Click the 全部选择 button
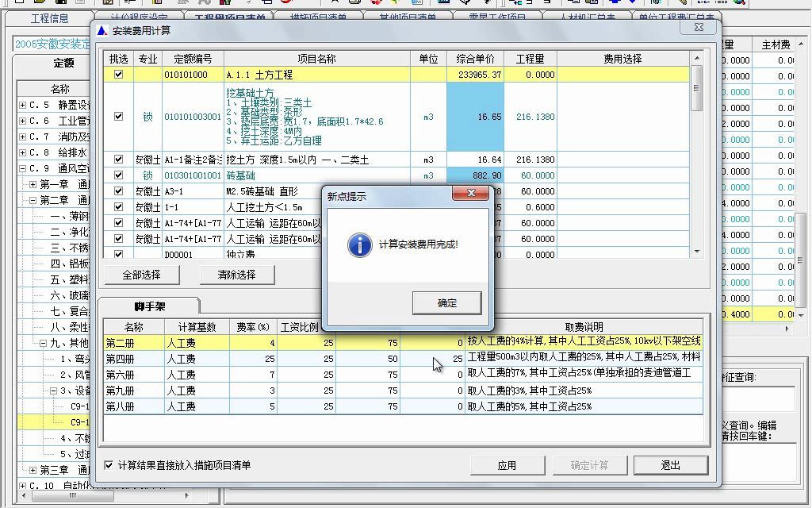Screen dimensions: 812x508 140,275
